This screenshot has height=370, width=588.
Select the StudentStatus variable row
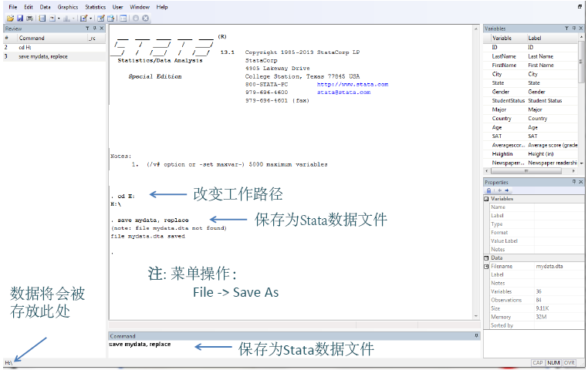[531, 101]
